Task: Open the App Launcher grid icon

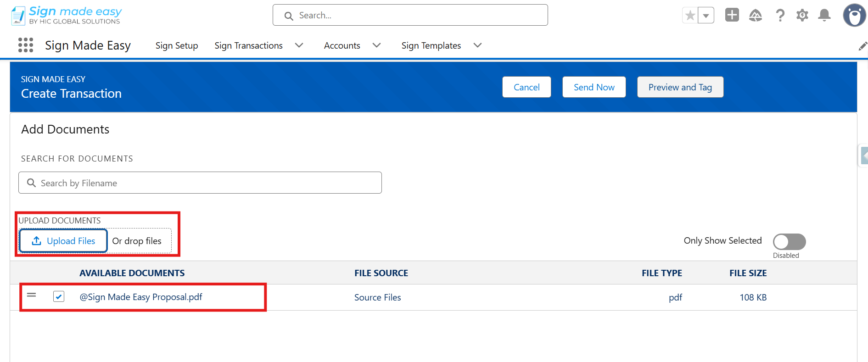Action: pyautogui.click(x=26, y=45)
